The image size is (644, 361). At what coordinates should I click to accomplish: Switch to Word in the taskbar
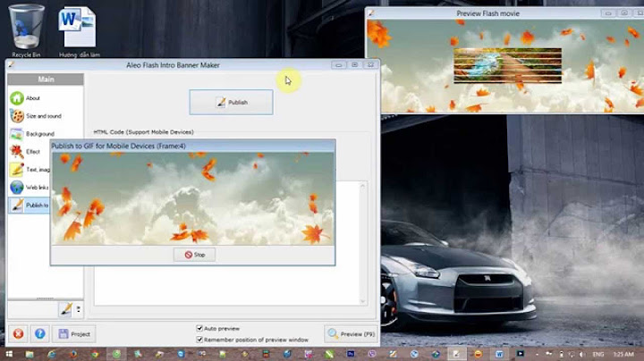pyautogui.click(x=499, y=354)
